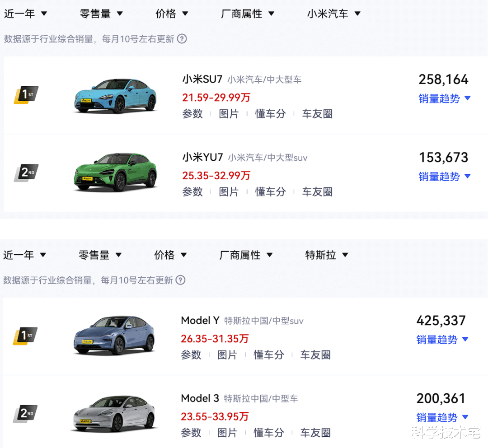Open the 小米SU7 model title
Image resolution: width=488 pixels, height=448 pixels.
tap(202, 79)
